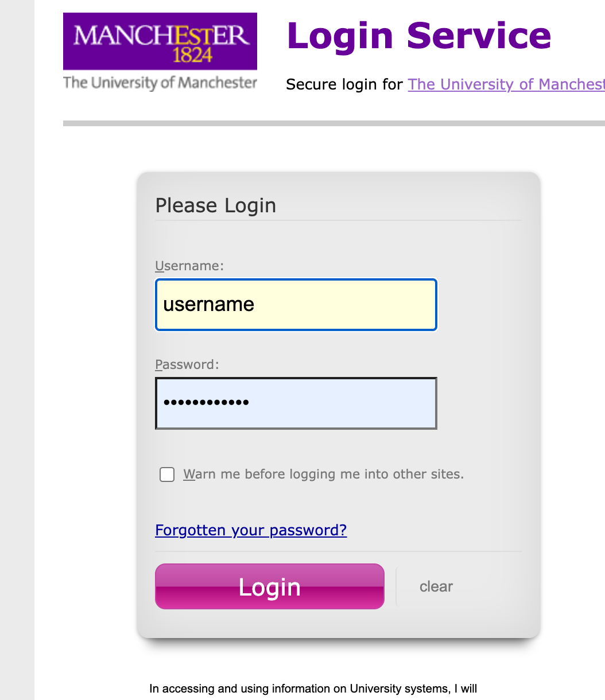Click the Username label above the field
Screen dimensions: 605x700
tap(189, 266)
